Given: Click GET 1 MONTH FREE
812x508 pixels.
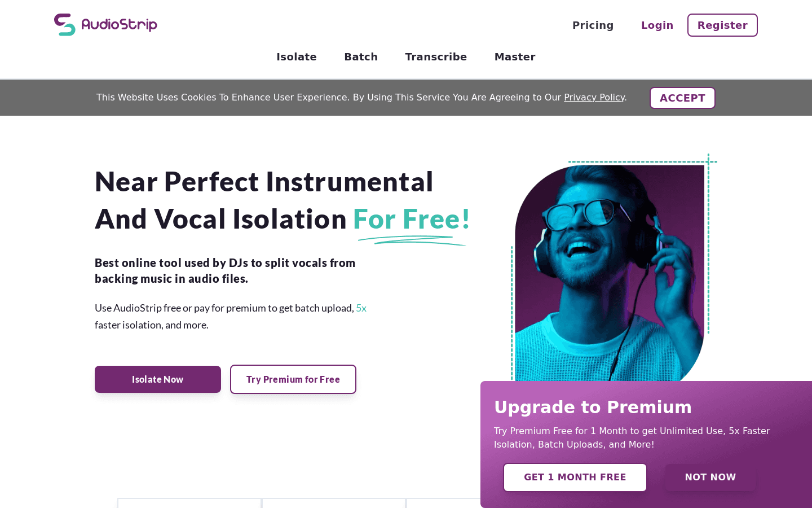Looking at the screenshot, I should (575, 477).
